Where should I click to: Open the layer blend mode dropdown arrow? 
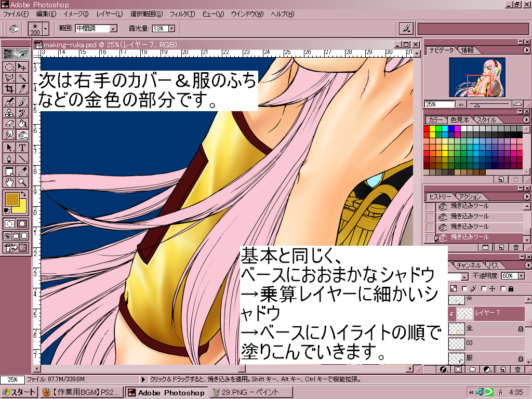[464, 277]
